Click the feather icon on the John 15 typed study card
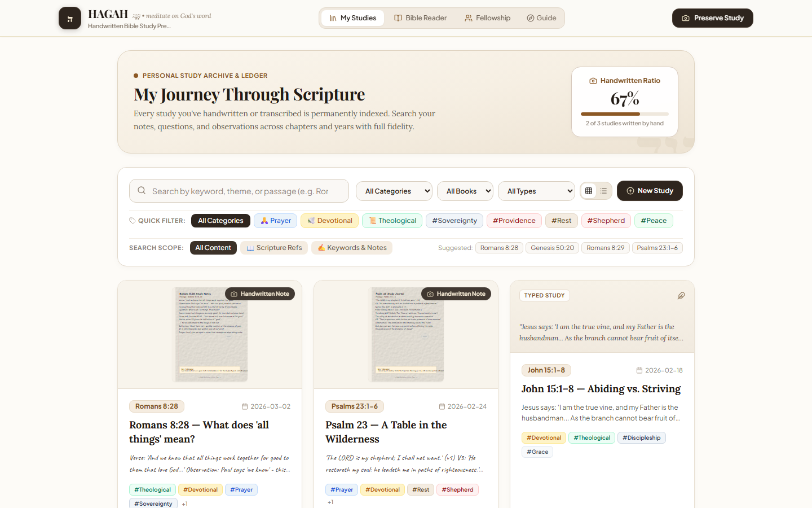Image resolution: width=812 pixels, height=508 pixels. coord(681,296)
